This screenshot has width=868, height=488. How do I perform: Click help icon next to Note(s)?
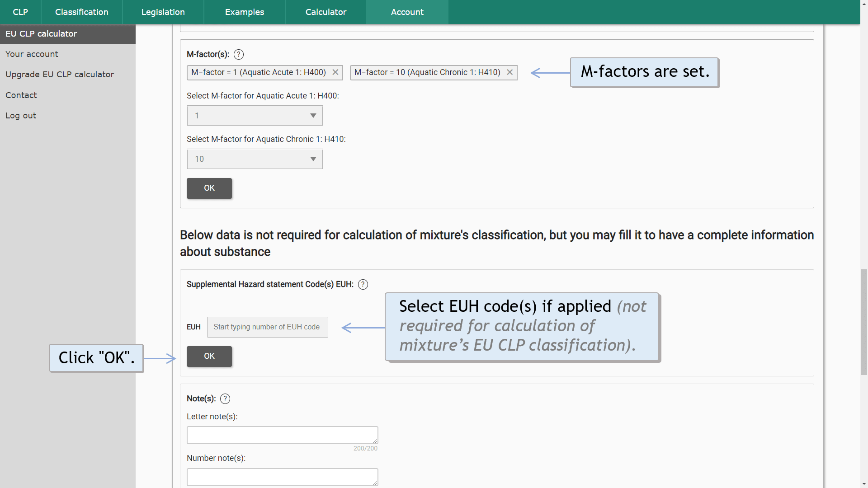coord(225,398)
